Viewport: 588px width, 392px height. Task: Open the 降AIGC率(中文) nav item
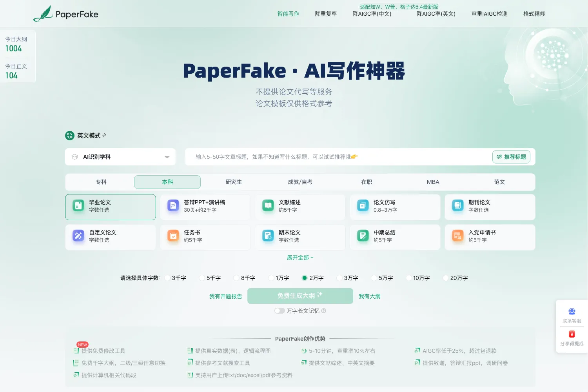(x=372, y=14)
